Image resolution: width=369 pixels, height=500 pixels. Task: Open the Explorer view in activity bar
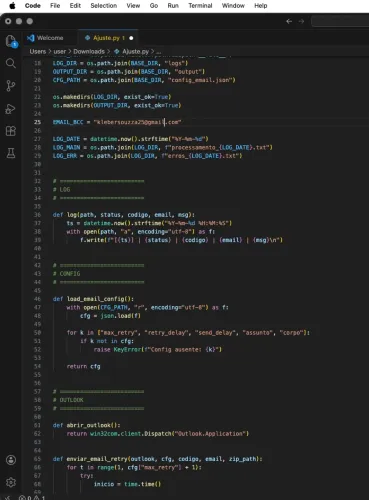tap(11, 41)
